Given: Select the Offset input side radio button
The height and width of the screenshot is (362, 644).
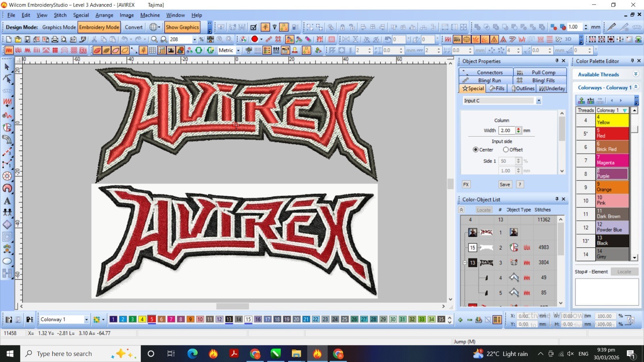Looking at the screenshot, I should [x=506, y=150].
